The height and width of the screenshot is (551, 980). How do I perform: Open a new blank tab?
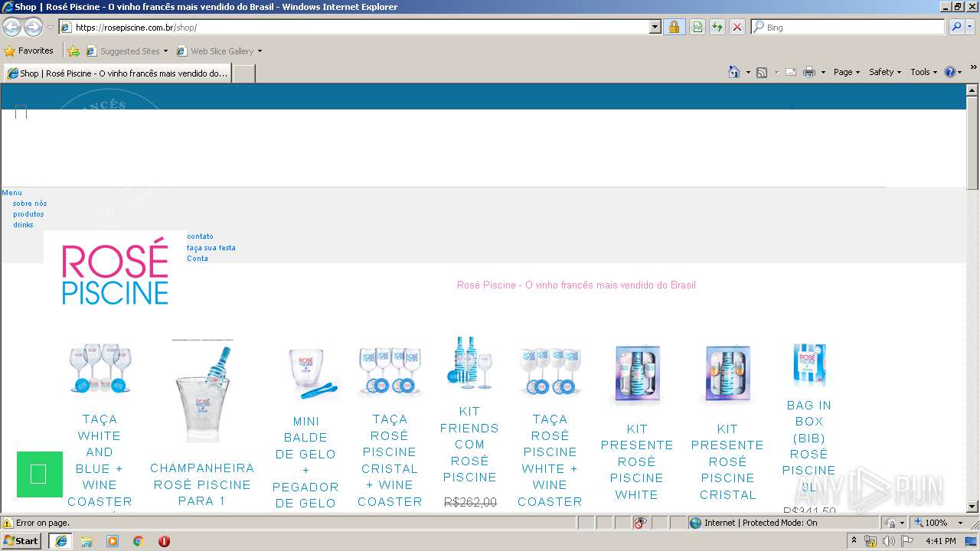243,73
